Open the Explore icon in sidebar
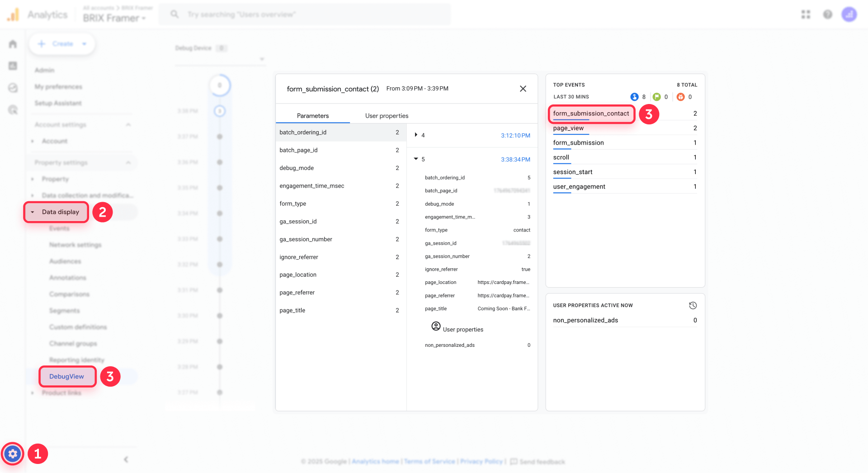Viewport: 868px width, 473px height. [13, 88]
